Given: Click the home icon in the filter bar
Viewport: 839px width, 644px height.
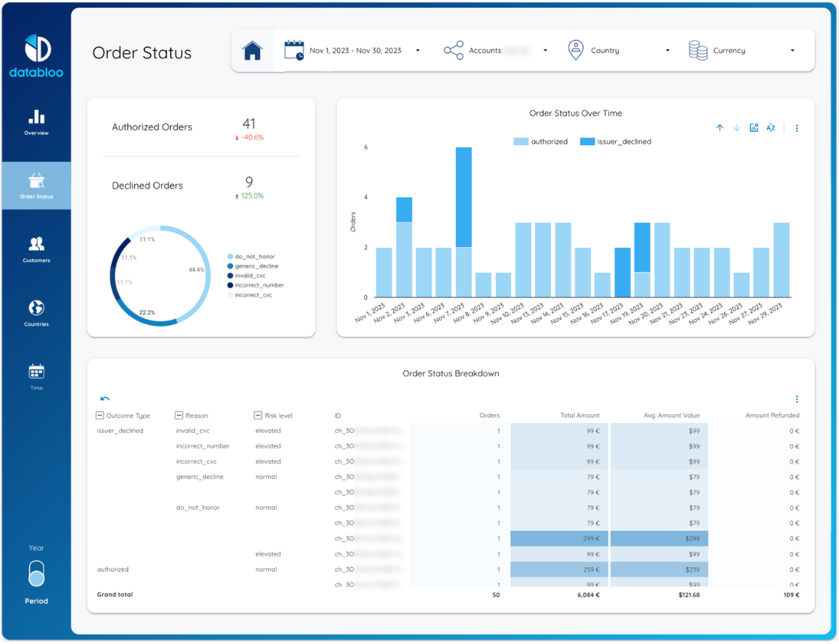Looking at the screenshot, I should (x=252, y=51).
